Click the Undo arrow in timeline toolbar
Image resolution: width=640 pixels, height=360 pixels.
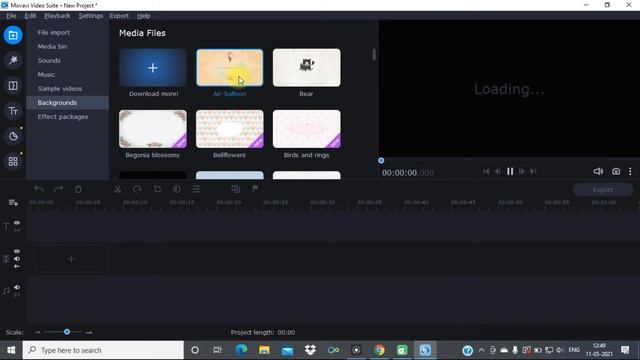click(39, 189)
